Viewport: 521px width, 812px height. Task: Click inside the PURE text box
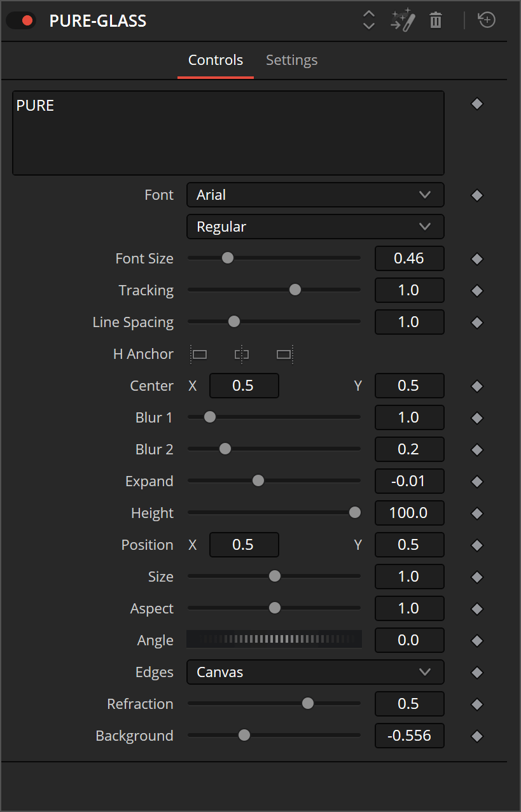click(228, 134)
